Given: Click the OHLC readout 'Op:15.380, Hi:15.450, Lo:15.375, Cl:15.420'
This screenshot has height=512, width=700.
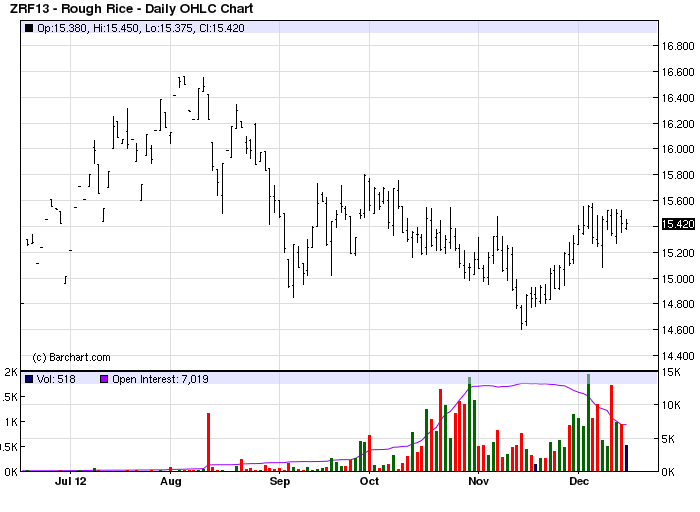Looking at the screenshot, I should coord(141,28).
